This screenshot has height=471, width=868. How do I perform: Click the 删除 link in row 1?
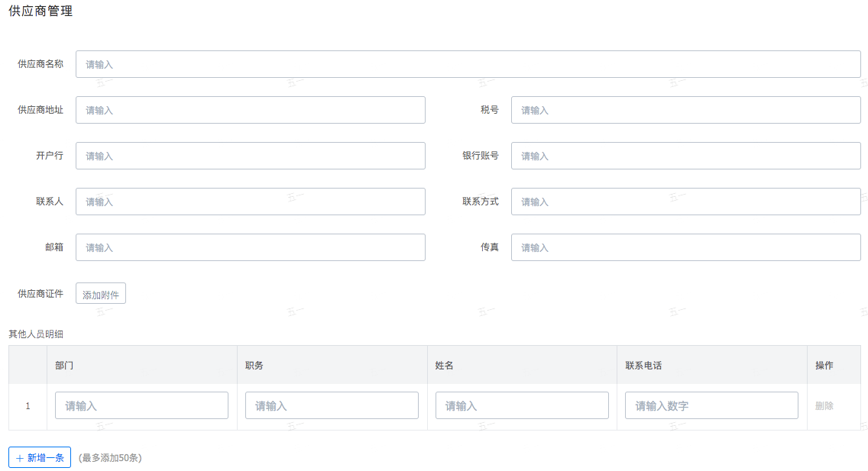click(824, 406)
